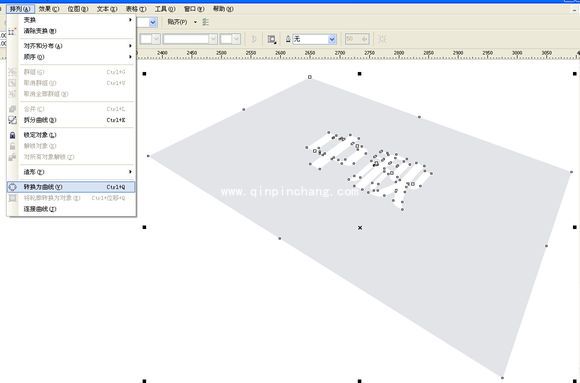This screenshot has width=580, height=383.
Task: Select the top corner node of grey plane
Action: (310, 77)
